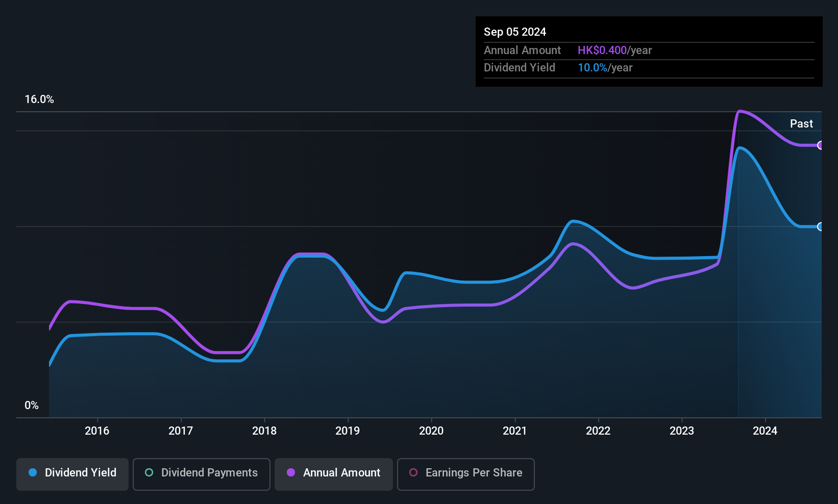838x504 pixels.
Task: Click the purple Annual Amount end-point marker
Action: tap(820, 145)
